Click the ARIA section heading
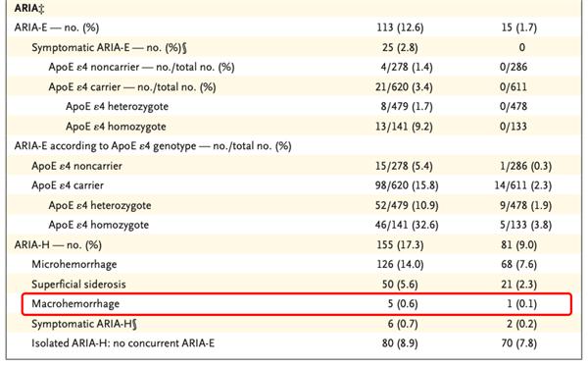588x366 pixels. pyautogui.click(x=29, y=8)
